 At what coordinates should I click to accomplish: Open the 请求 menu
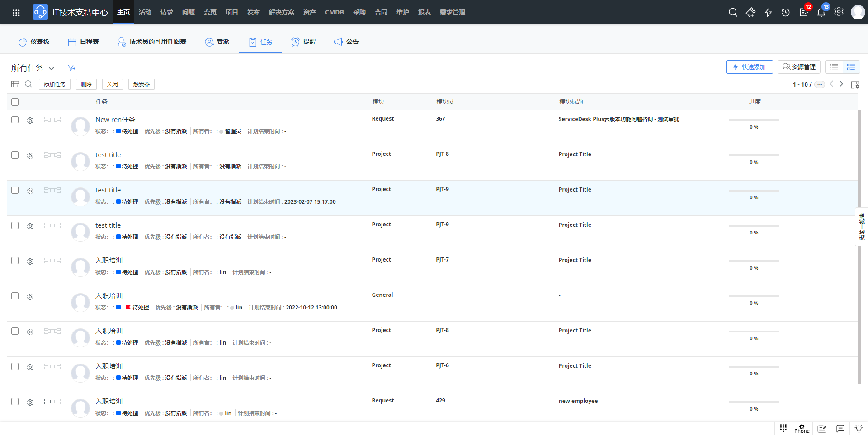(x=167, y=12)
